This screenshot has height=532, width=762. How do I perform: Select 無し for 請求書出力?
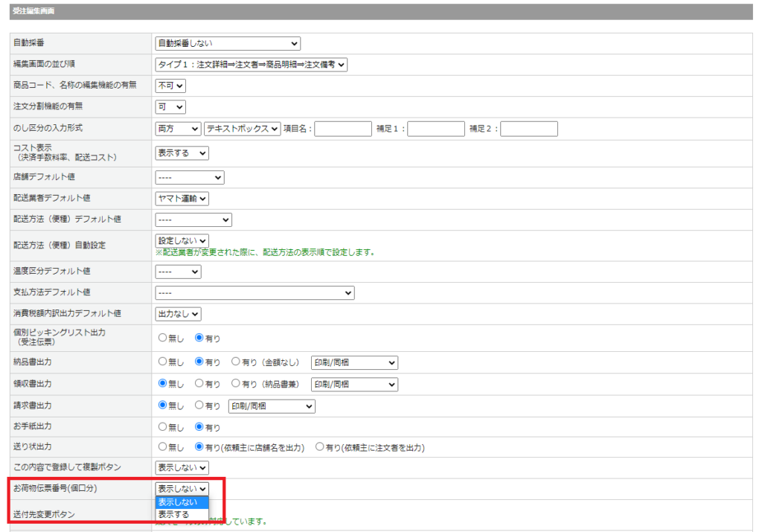(x=163, y=405)
